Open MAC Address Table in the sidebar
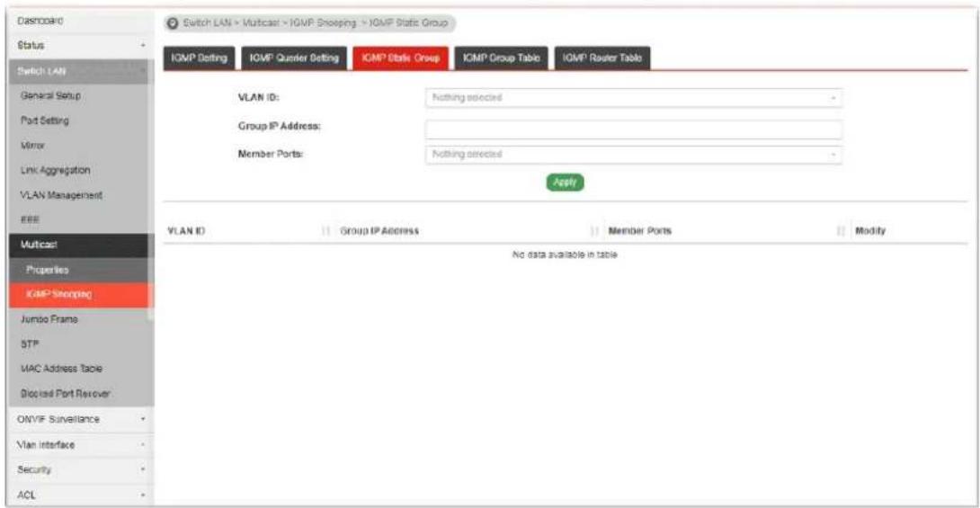The image size is (980, 508). tap(80, 369)
